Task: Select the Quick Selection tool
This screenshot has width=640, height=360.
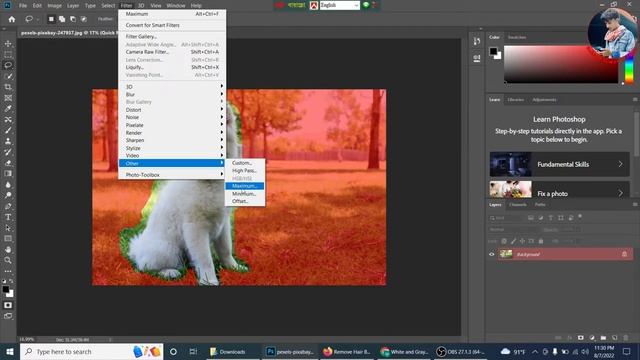Action: click(x=8, y=76)
